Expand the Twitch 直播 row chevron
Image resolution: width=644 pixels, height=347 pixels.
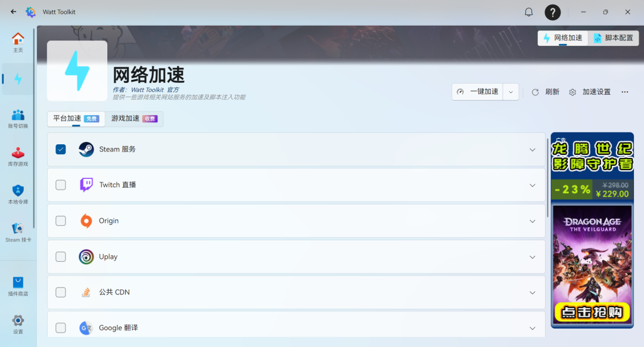[532, 185]
